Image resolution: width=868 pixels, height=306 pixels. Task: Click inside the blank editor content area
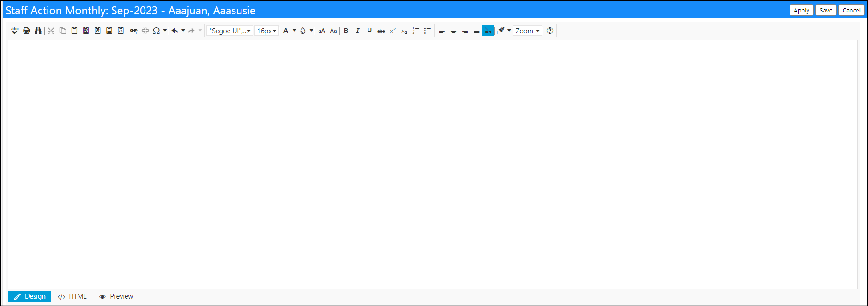[433, 165]
